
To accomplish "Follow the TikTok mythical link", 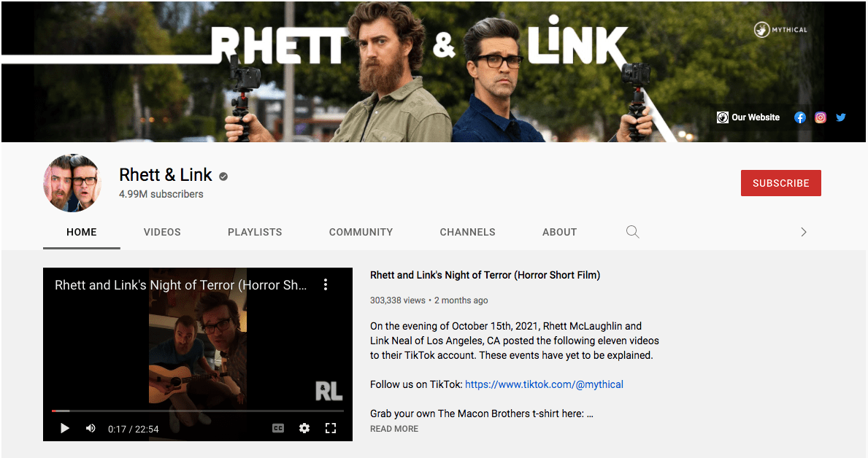I will [544, 384].
